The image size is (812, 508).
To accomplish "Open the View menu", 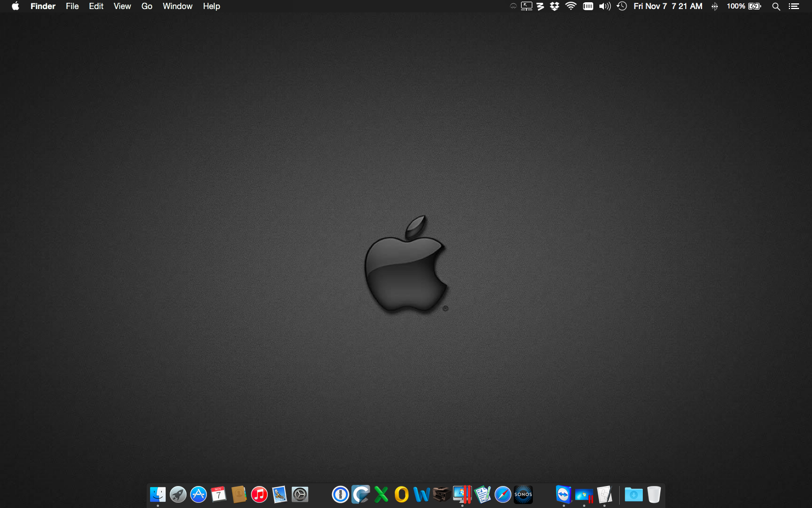I will point(122,6).
